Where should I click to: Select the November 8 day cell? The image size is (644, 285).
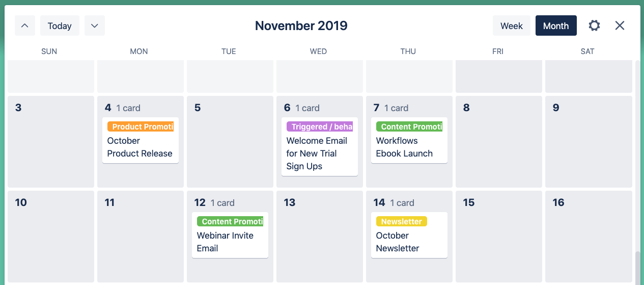pos(498,148)
